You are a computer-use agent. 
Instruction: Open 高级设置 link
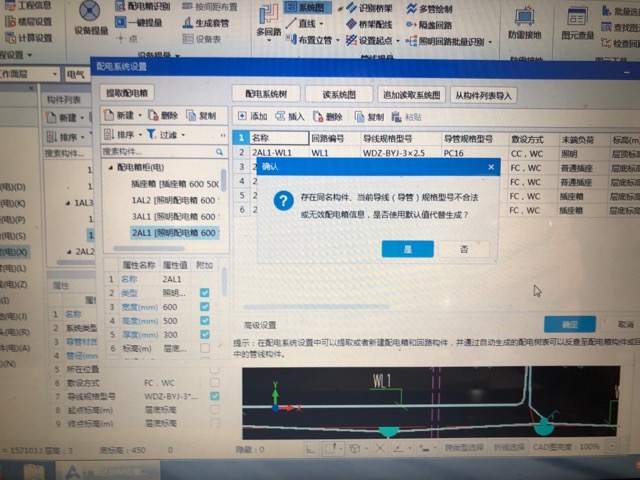pos(260,325)
